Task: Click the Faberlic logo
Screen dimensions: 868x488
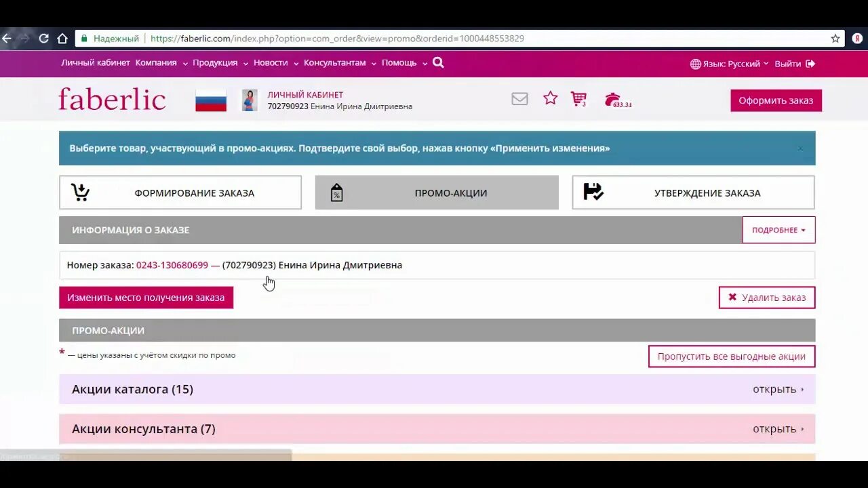Action: 112,99
